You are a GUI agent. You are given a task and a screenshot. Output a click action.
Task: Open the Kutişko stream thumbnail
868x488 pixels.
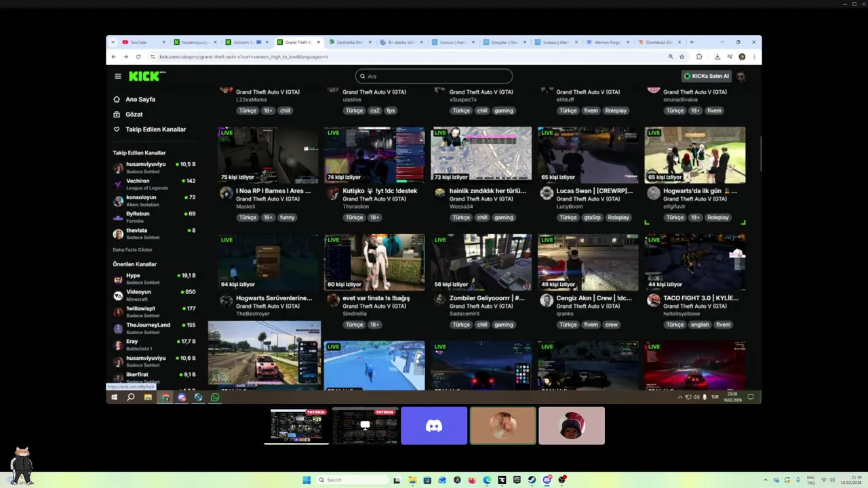click(x=374, y=155)
